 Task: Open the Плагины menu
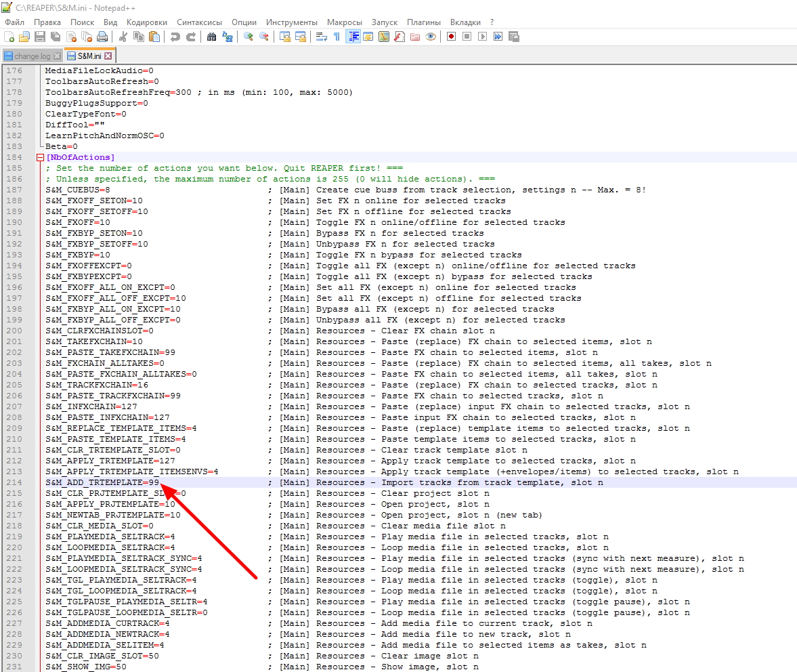click(424, 22)
